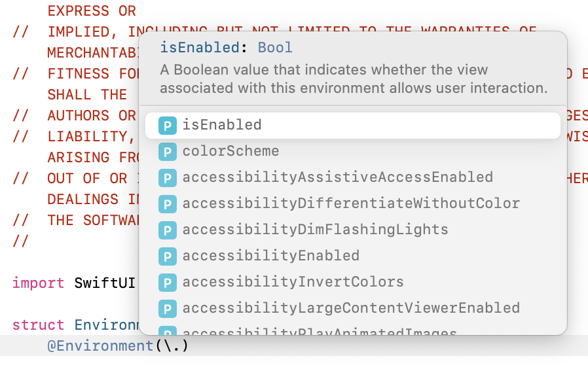Viewport: 588px width, 369px height.
Task: Click the property icon for accessibilityDimFlashingLights
Action: coord(167,230)
